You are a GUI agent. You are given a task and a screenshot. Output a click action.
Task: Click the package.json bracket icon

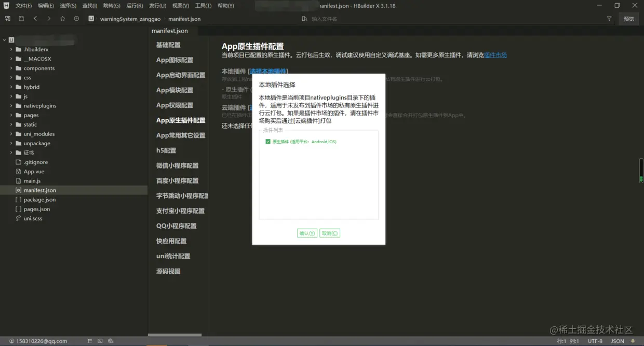point(19,200)
